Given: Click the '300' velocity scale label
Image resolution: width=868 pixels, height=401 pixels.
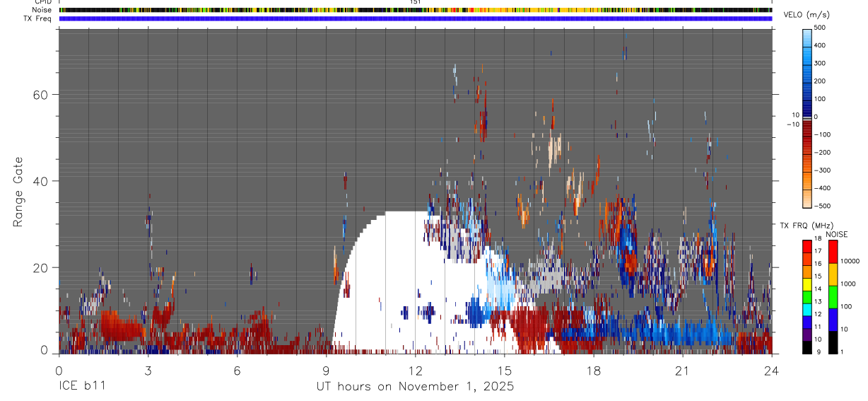Looking at the screenshot, I should point(821,63).
